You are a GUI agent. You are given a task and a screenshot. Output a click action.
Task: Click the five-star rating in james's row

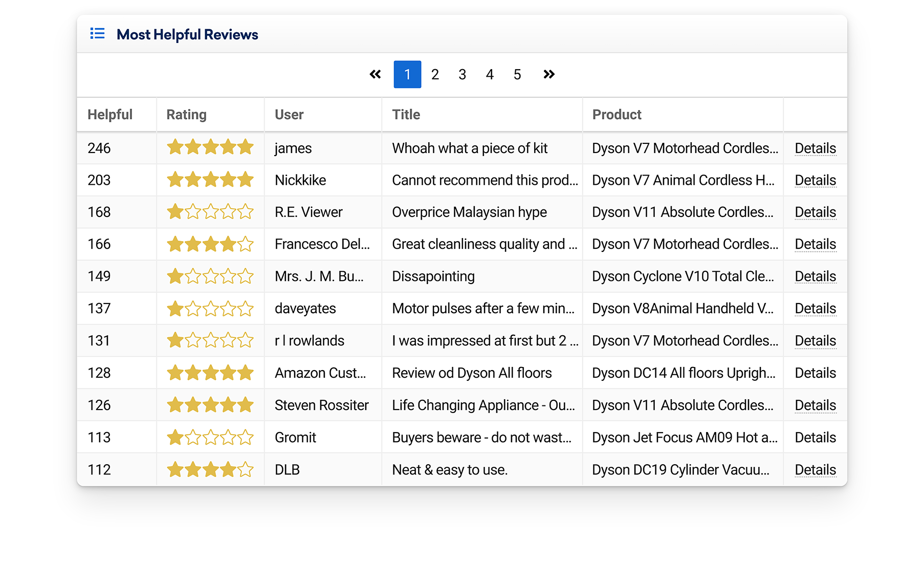pos(210,147)
